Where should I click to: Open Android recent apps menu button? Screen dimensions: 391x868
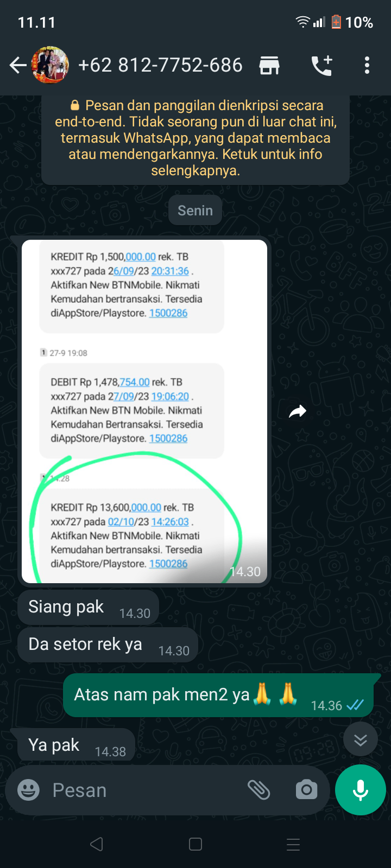(293, 844)
